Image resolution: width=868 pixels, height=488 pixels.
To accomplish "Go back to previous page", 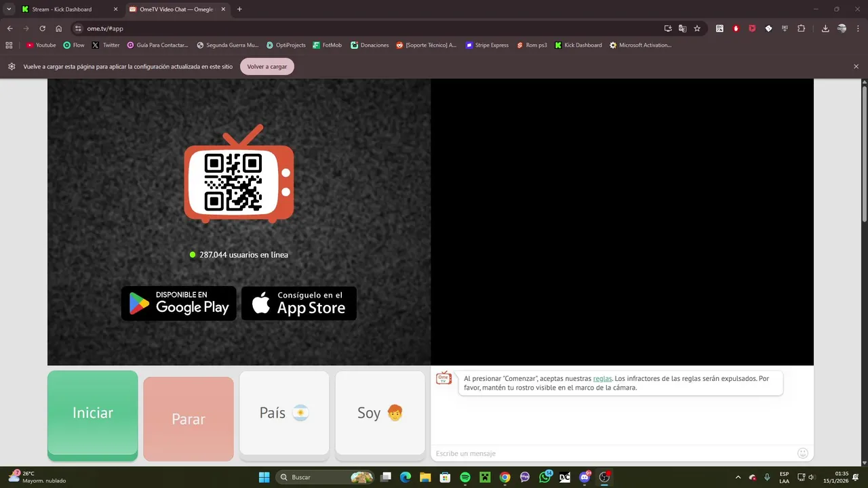I will [10, 28].
